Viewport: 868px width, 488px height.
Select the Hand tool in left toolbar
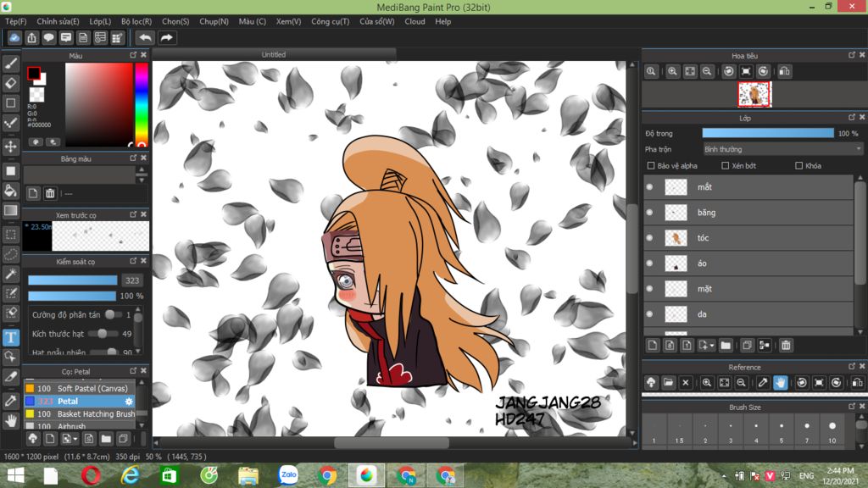coord(10,421)
